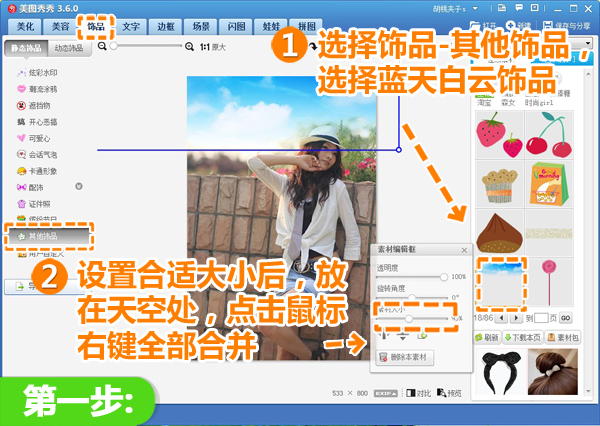Choose 配饰 accessory category
The image size is (600, 426).
pos(30,188)
